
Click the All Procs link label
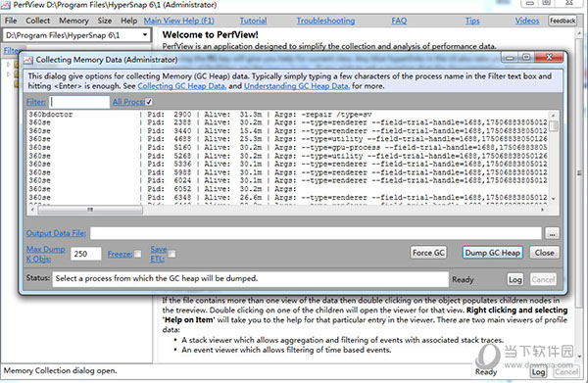click(128, 102)
